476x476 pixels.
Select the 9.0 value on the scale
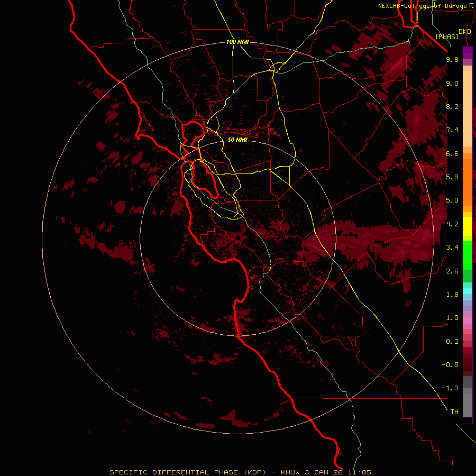click(x=452, y=83)
